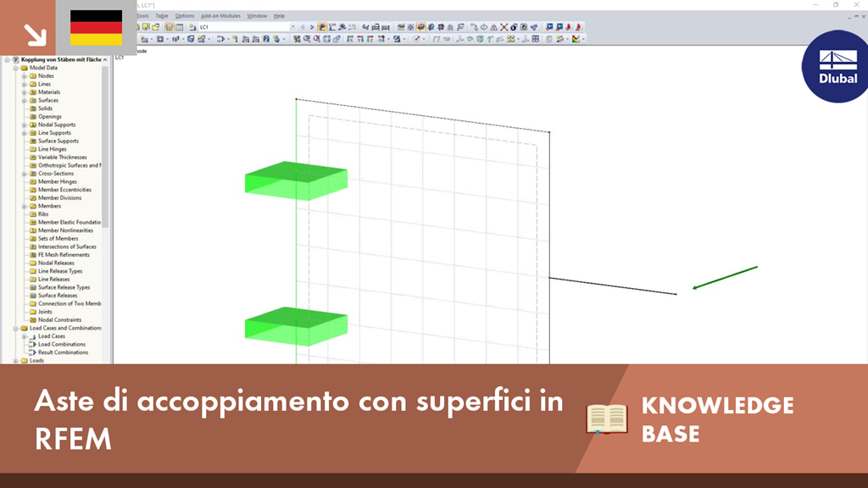
Task: Select 'Nodal Constraints' tree item
Action: point(60,319)
